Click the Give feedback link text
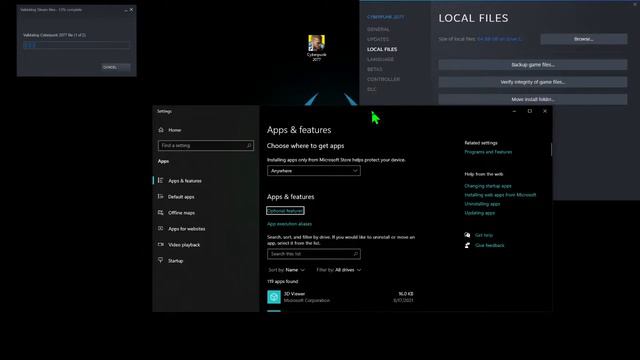The width and height of the screenshot is (640, 360). click(489, 245)
